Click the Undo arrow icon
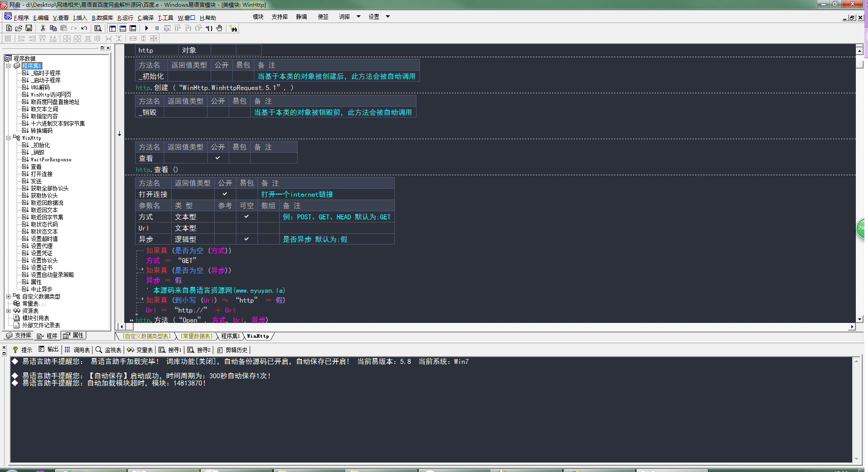This screenshot has width=868, height=472. (84, 28)
